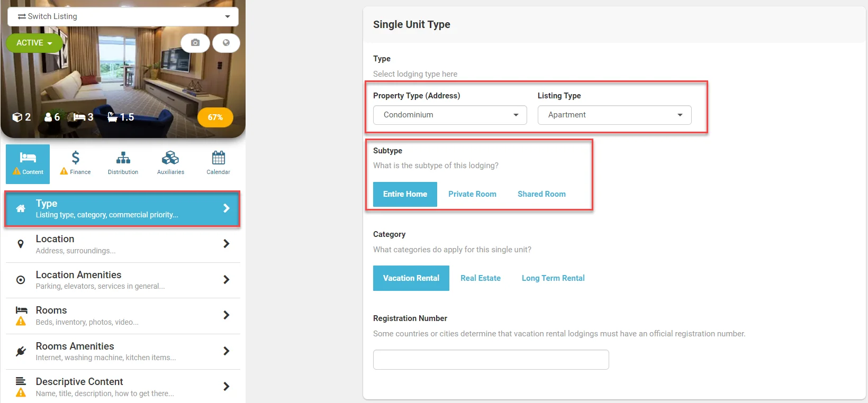Click the camera photo icon

195,43
